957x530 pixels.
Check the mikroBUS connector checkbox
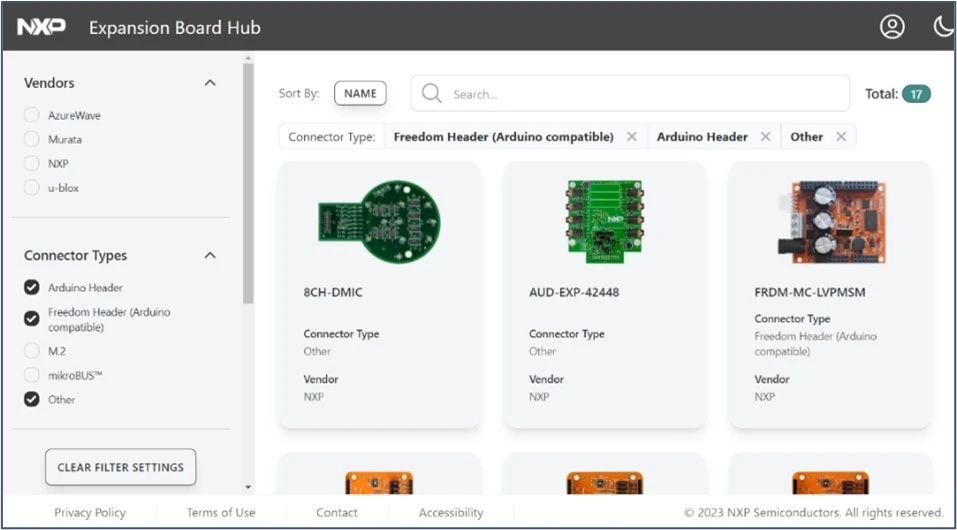click(32, 375)
